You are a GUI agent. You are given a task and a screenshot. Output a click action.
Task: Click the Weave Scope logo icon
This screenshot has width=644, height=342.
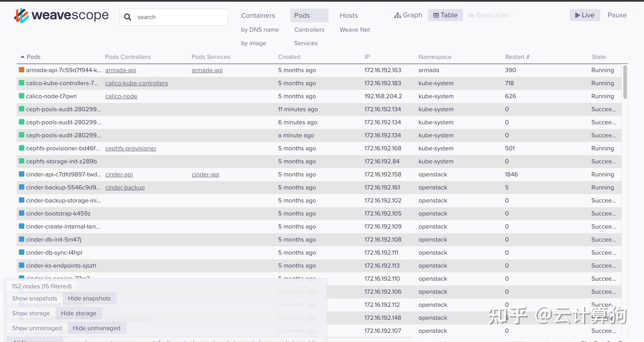pyautogui.click(x=21, y=16)
